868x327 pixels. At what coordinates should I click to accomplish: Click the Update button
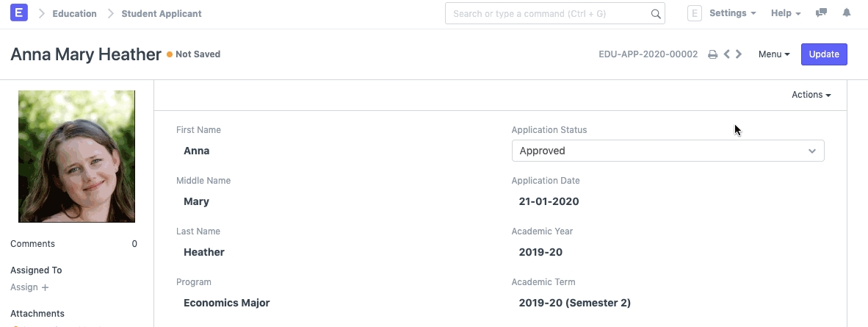click(823, 54)
